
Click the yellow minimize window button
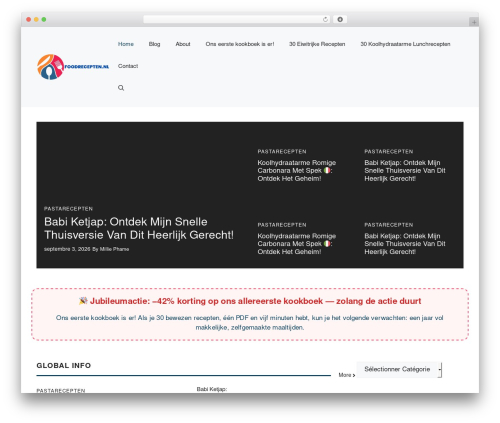[36, 19]
